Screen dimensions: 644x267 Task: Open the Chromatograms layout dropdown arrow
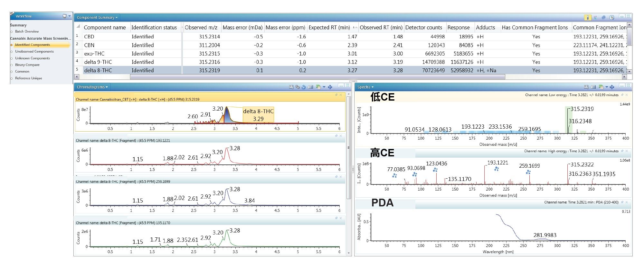[324, 87]
